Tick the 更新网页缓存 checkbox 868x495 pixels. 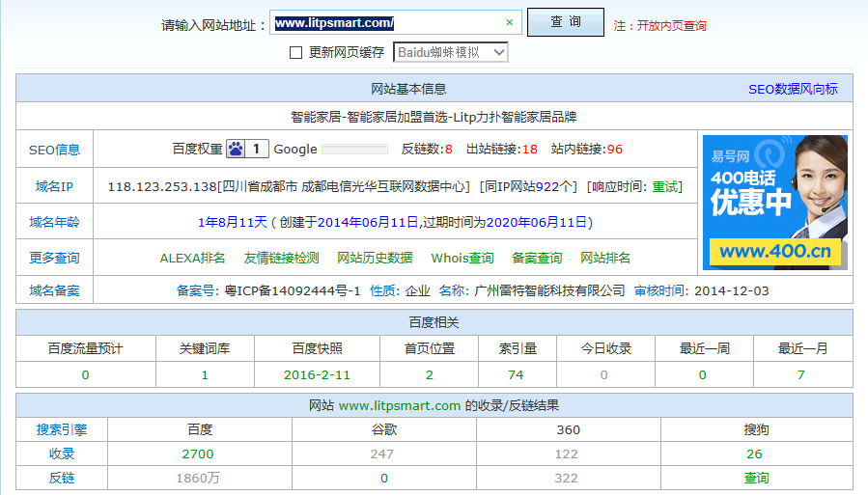point(296,52)
